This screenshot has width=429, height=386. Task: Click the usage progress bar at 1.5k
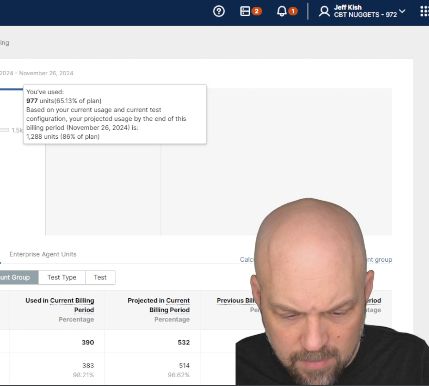click(x=5, y=130)
